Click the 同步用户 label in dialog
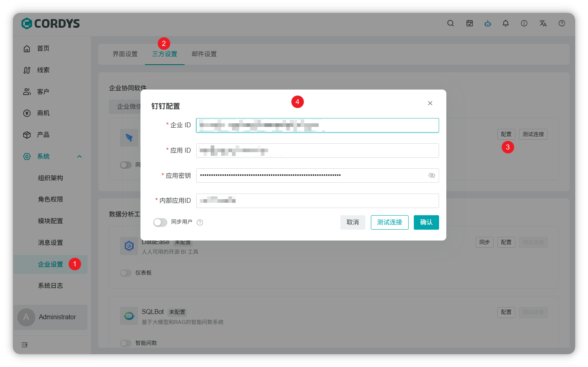Image resolution: width=588 pixels, height=367 pixels. 182,222
